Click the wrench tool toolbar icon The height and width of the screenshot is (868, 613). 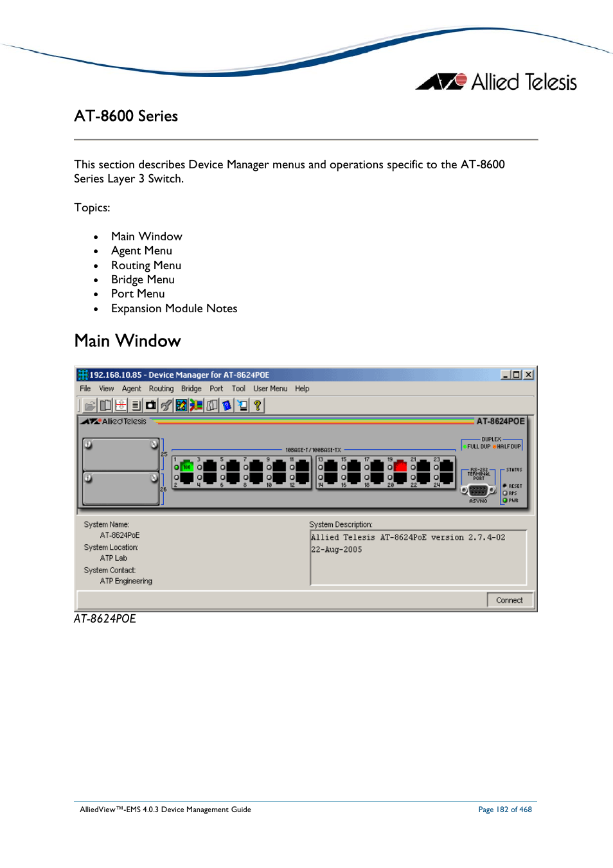[166, 405]
